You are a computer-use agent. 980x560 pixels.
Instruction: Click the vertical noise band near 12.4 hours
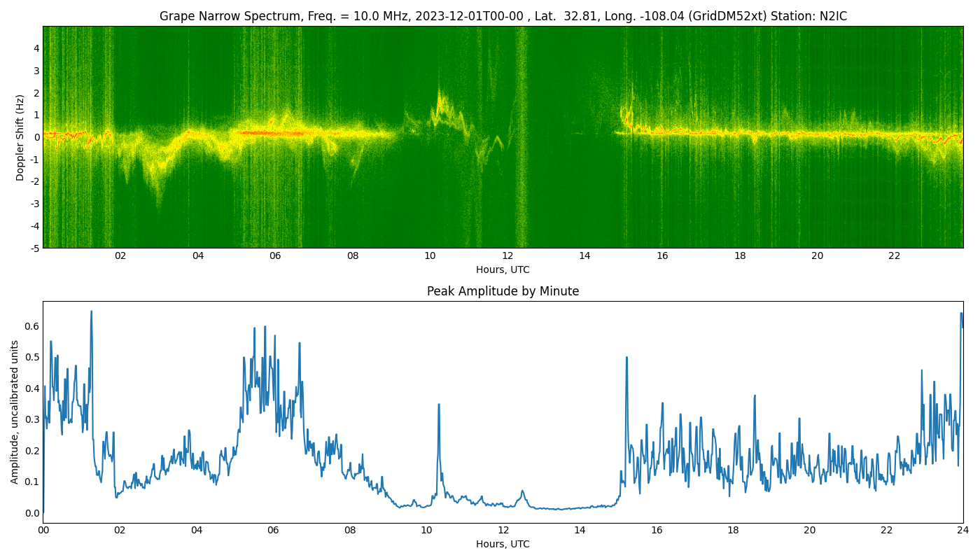pos(521,137)
